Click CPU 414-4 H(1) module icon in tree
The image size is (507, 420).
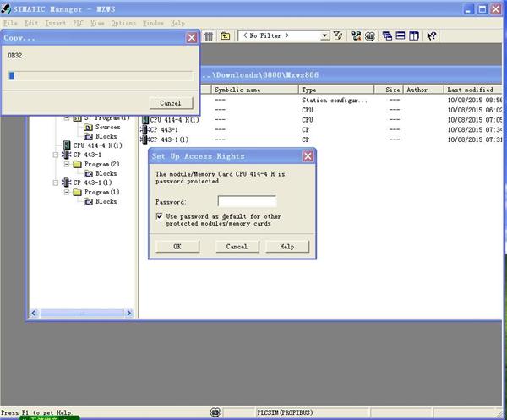[x=67, y=145]
